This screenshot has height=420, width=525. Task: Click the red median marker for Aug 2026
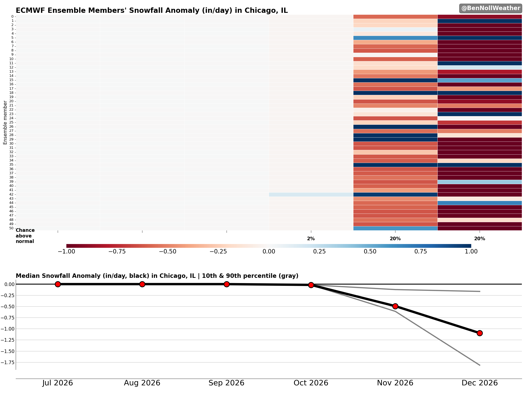(142, 284)
